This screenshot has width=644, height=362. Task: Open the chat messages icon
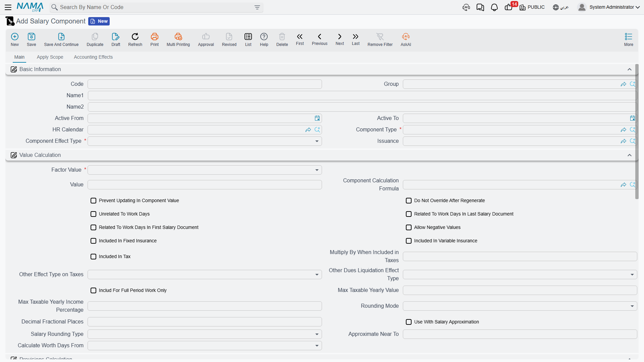click(x=480, y=7)
